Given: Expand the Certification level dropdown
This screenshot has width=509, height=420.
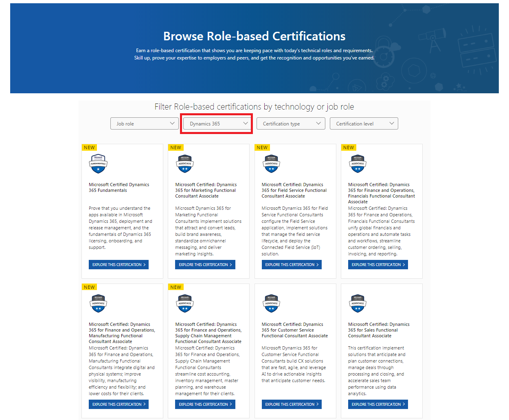Looking at the screenshot, I should click(364, 124).
